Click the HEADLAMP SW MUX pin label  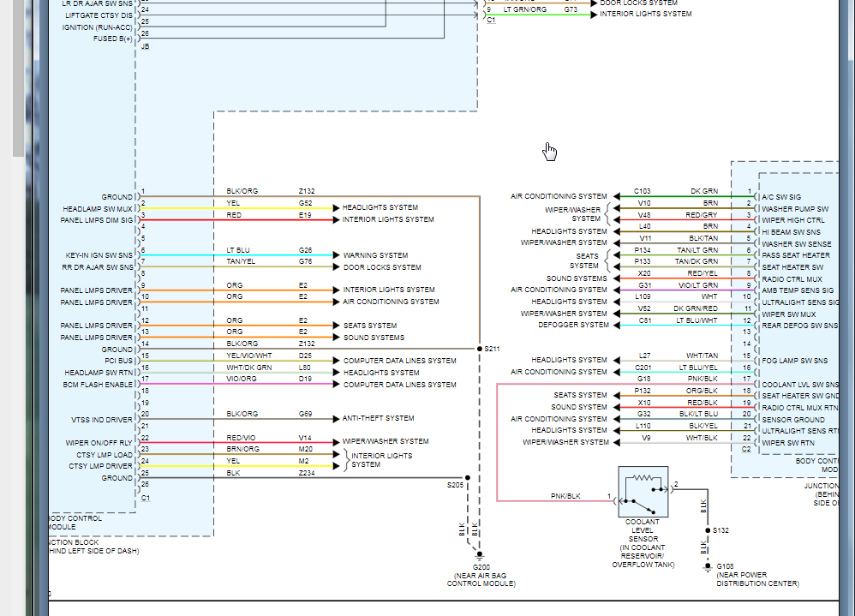(97, 209)
